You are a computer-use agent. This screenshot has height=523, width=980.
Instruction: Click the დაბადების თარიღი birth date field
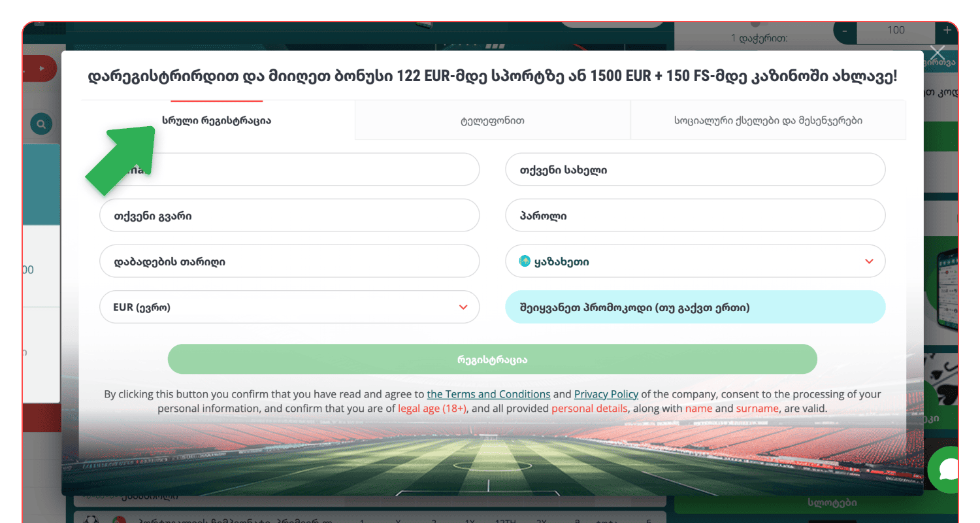(x=289, y=261)
